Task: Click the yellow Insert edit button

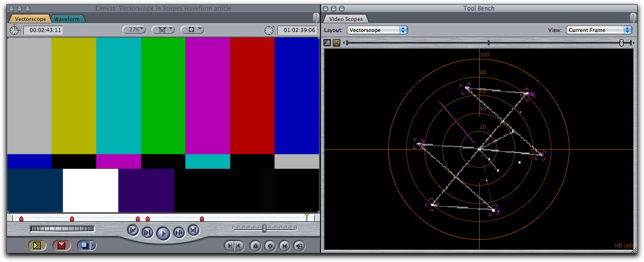Action: [x=37, y=246]
